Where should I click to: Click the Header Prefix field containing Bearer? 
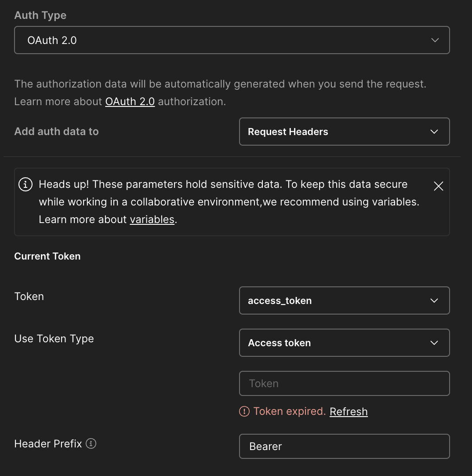[344, 446]
